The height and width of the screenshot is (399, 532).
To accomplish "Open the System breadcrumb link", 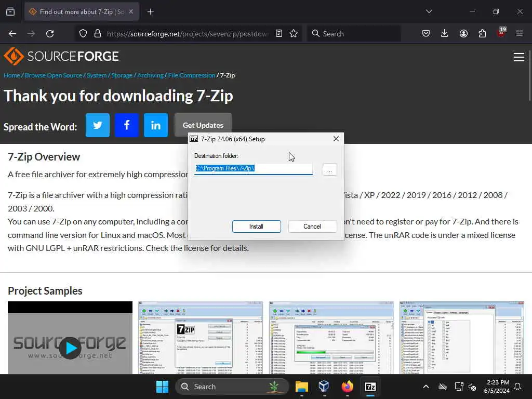I will [x=96, y=75].
